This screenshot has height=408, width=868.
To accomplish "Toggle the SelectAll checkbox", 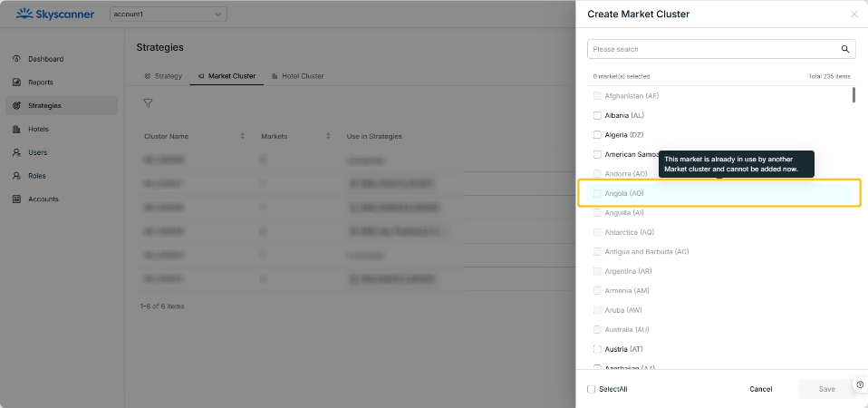I will (x=592, y=389).
